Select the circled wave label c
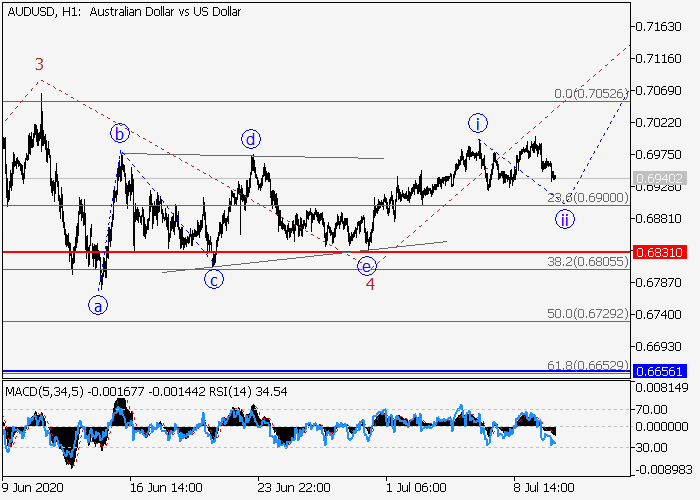The width and height of the screenshot is (700, 500). pos(214,279)
